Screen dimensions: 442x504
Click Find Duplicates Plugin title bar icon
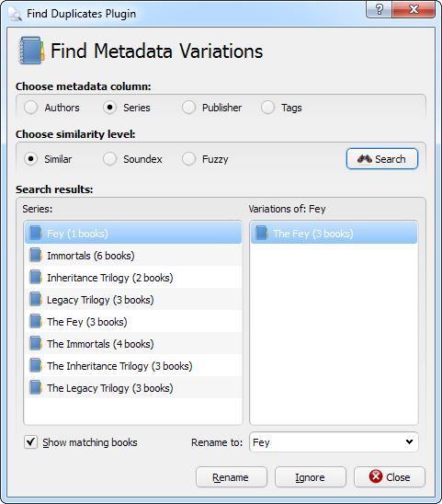15,14
